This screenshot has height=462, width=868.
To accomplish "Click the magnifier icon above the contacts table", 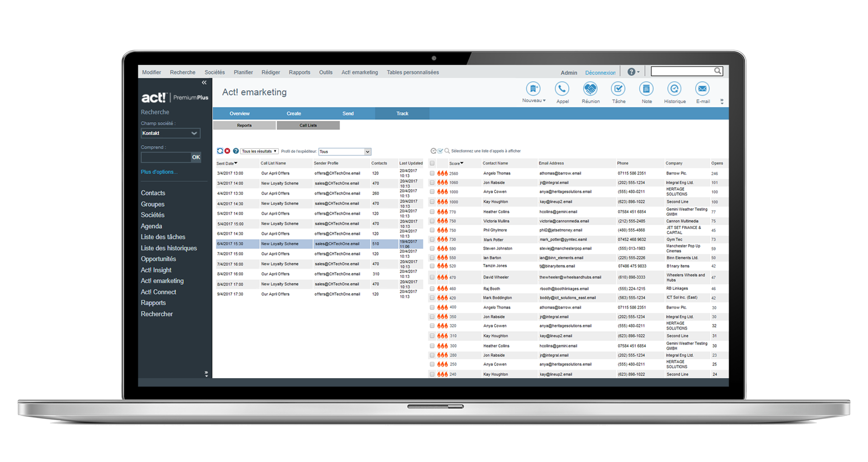I will click(447, 151).
